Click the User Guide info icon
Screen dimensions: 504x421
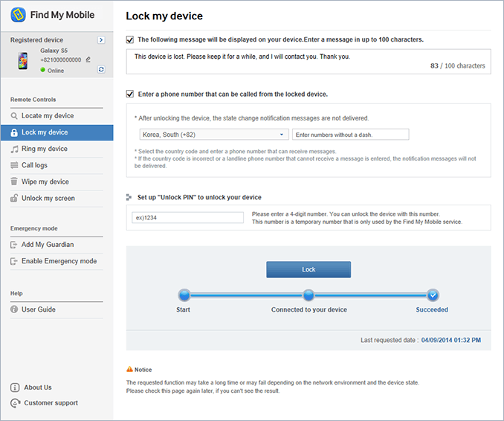(x=15, y=309)
